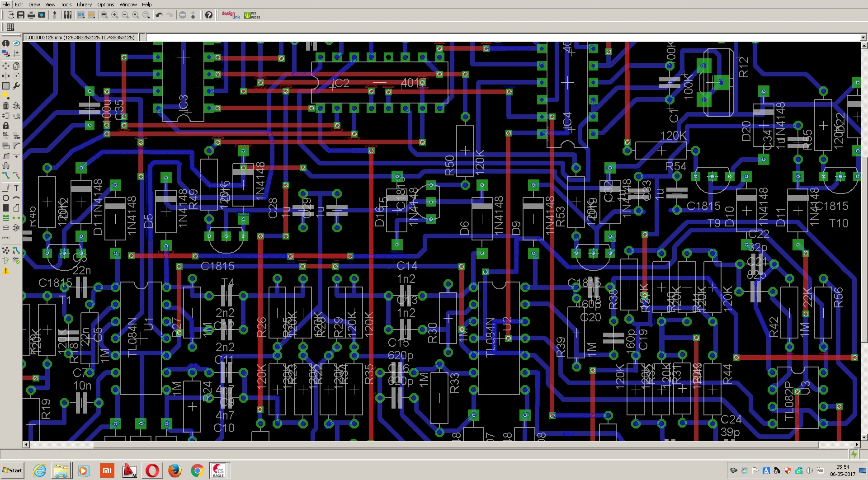
Task: Click the Stop command icon
Action: coord(183,15)
